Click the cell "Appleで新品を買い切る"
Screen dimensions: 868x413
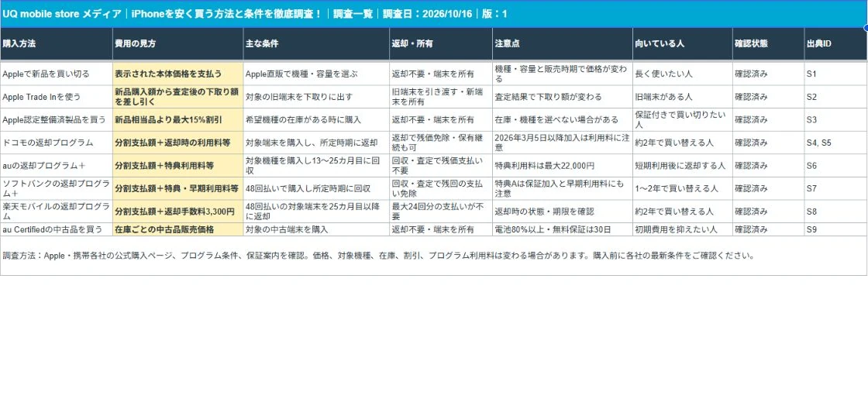coord(57,74)
